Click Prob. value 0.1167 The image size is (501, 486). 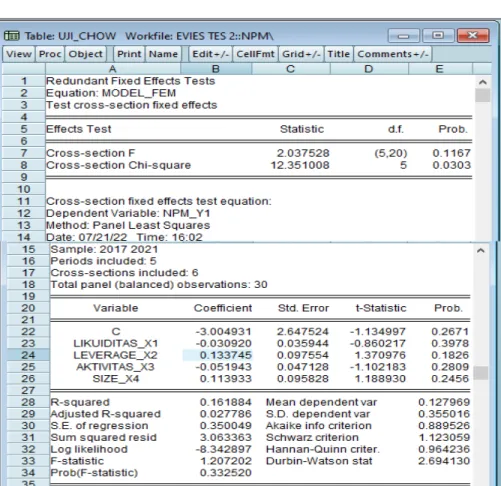pos(452,153)
